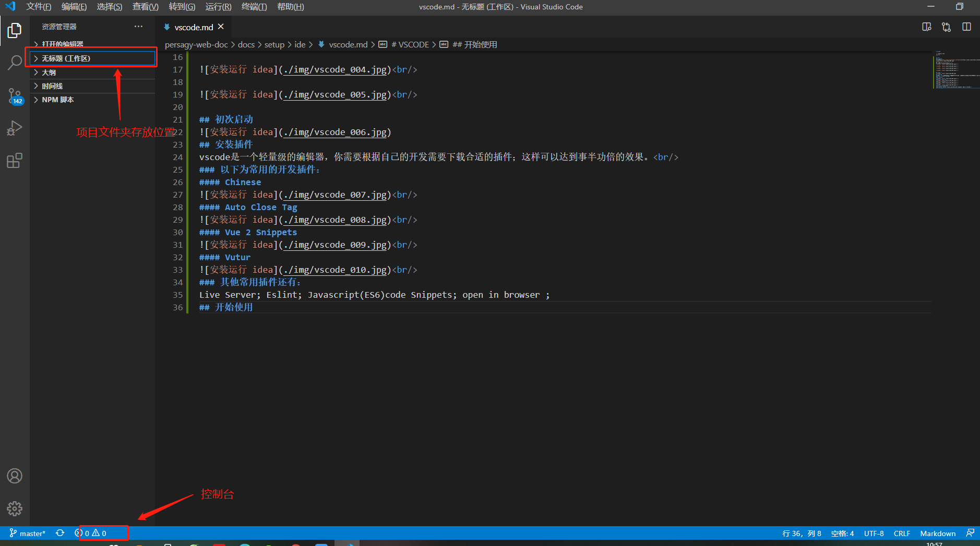Screen dimensions: 980x546
Task: Open the Search view icon
Action: coord(15,63)
